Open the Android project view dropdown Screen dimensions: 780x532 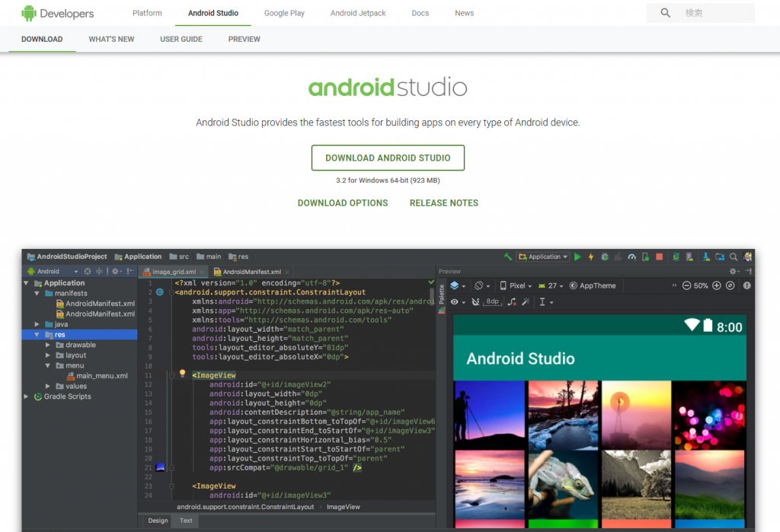pyautogui.click(x=53, y=272)
